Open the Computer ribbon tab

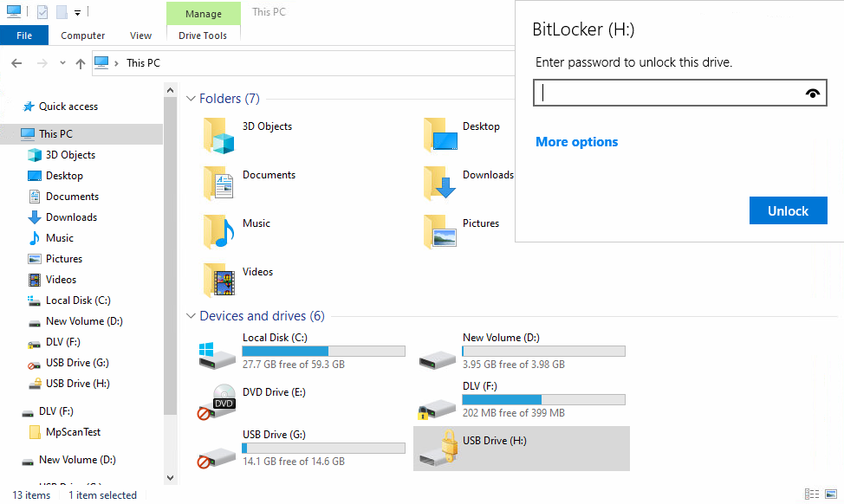[83, 36]
